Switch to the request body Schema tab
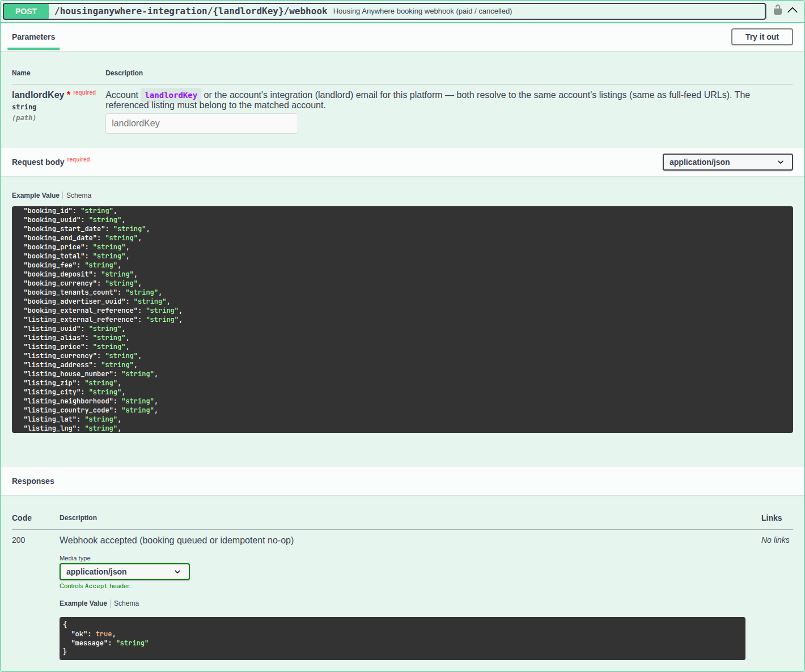Viewport: 805px width, 672px height. coord(79,195)
